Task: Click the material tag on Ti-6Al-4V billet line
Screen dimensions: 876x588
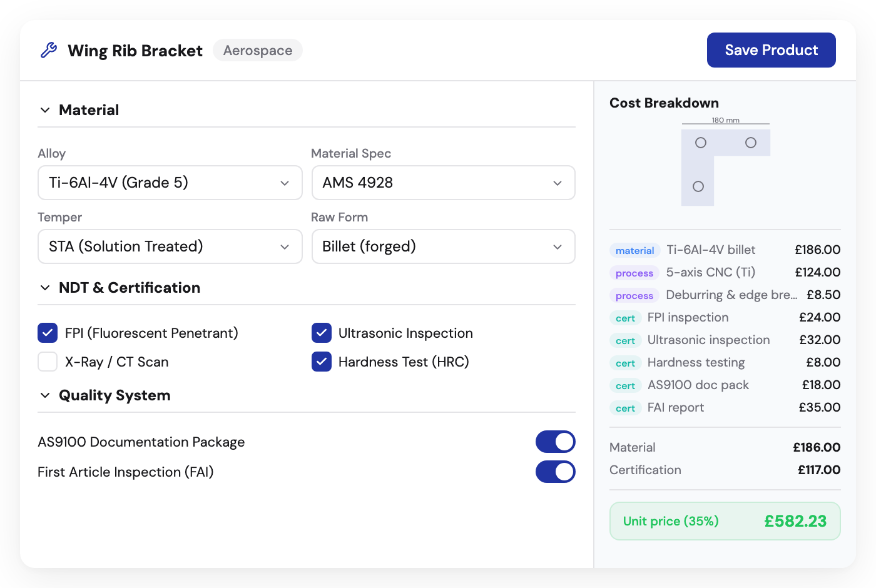Action: pyautogui.click(x=634, y=250)
